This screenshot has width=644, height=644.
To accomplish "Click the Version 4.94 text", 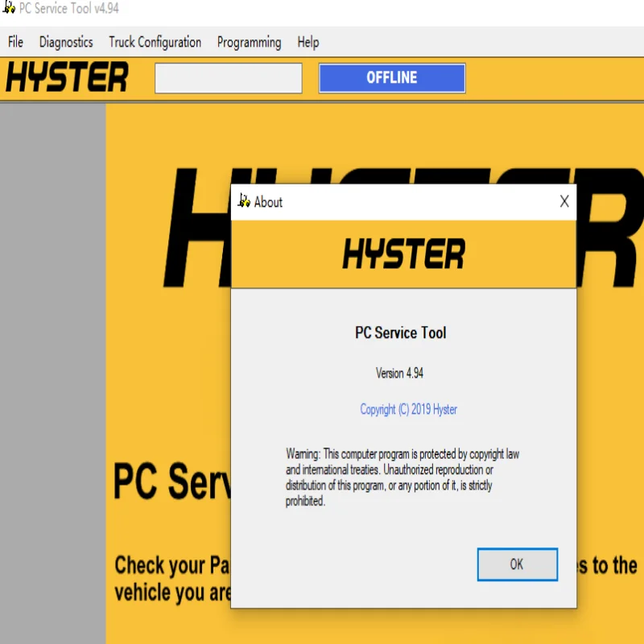I will click(399, 373).
